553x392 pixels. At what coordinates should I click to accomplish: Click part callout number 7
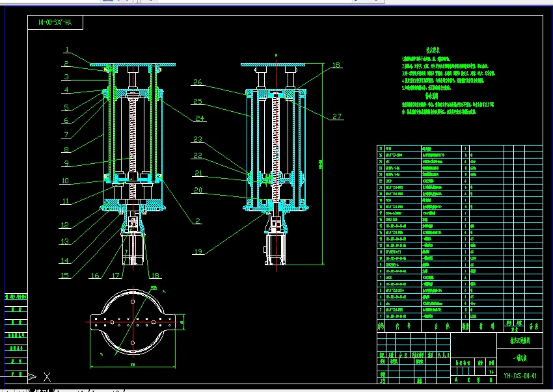coord(66,135)
